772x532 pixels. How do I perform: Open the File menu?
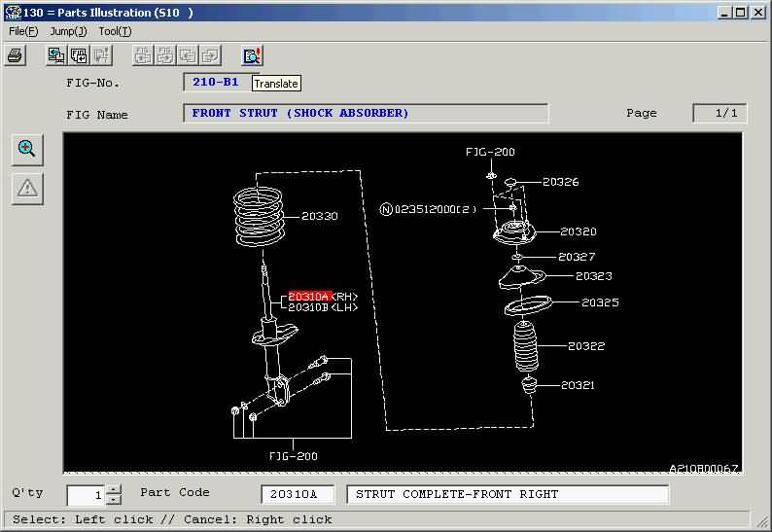point(23,31)
